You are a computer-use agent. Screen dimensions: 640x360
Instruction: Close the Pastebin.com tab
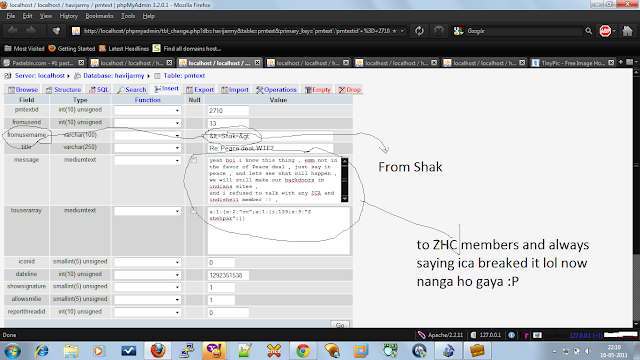coord(81,62)
